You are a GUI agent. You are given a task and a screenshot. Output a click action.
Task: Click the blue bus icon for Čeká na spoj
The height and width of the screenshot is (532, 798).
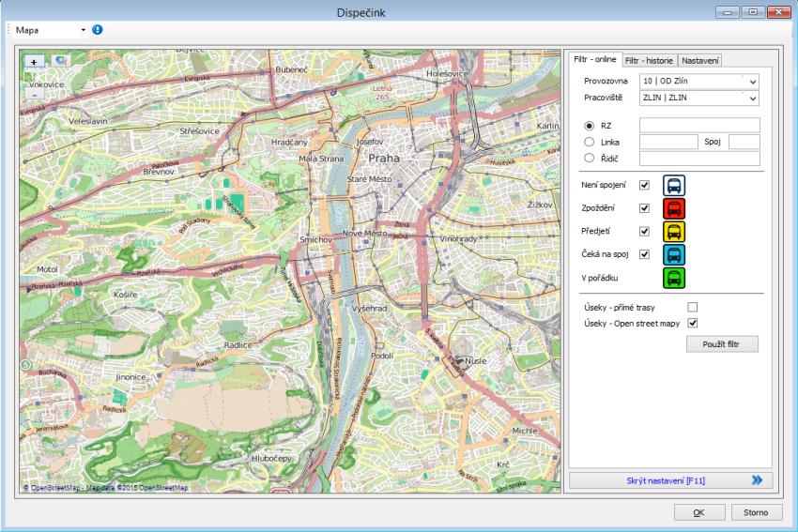[674, 254]
